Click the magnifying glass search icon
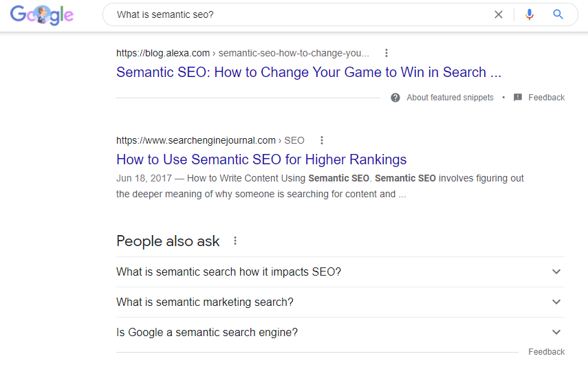Screen dimensions: 588x365 tap(558, 14)
